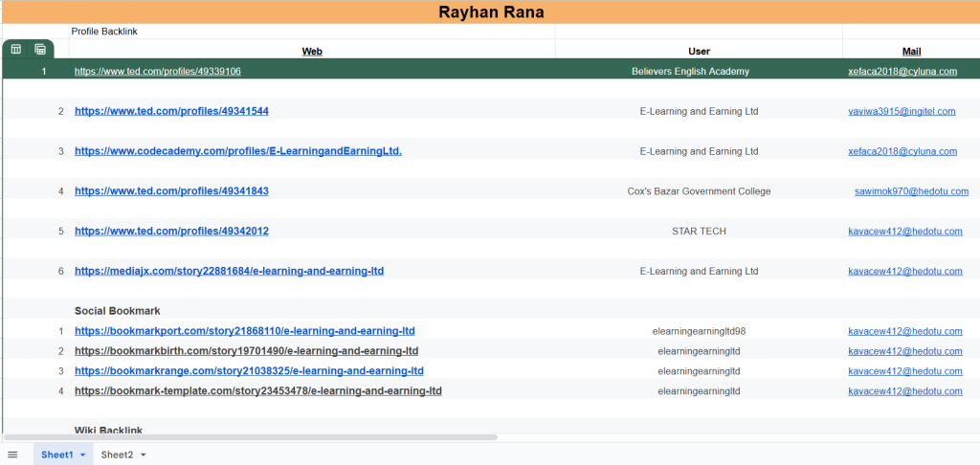This screenshot has width=980, height=465.
Task: Open the ted.com/profiles/49341843 link
Action: [172, 191]
